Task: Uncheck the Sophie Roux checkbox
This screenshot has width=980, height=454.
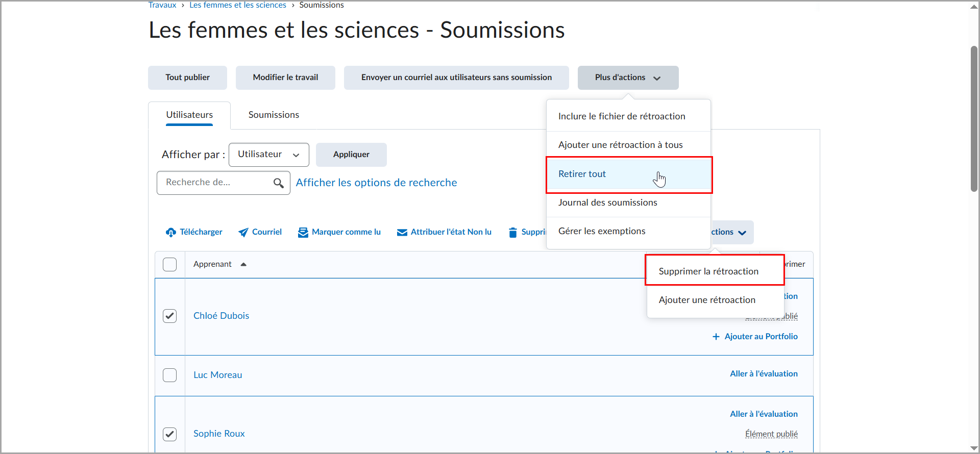Action: [x=169, y=434]
